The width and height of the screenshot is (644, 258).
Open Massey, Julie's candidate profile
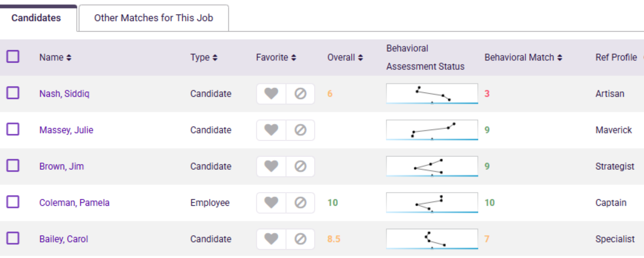point(66,130)
